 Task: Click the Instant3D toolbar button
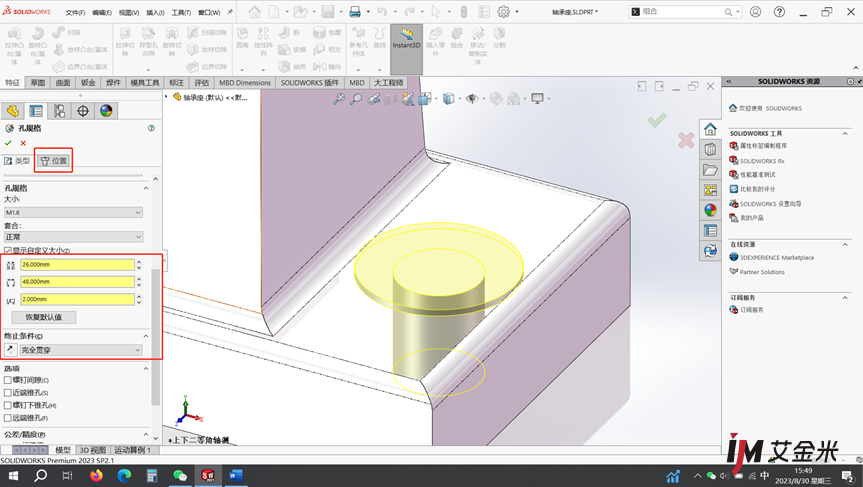(406, 48)
